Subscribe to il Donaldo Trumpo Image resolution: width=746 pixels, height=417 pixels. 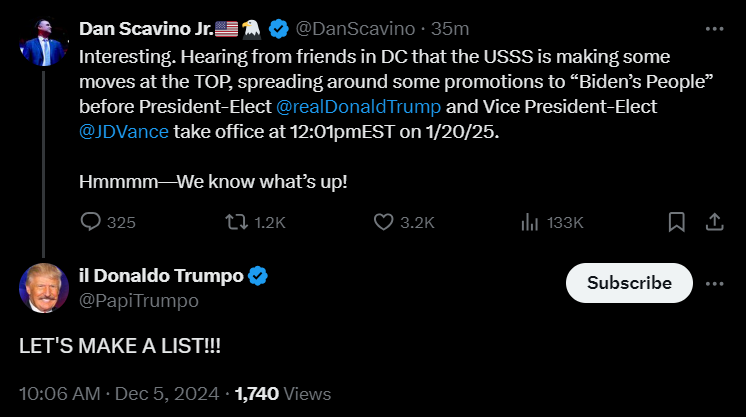tap(629, 283)
